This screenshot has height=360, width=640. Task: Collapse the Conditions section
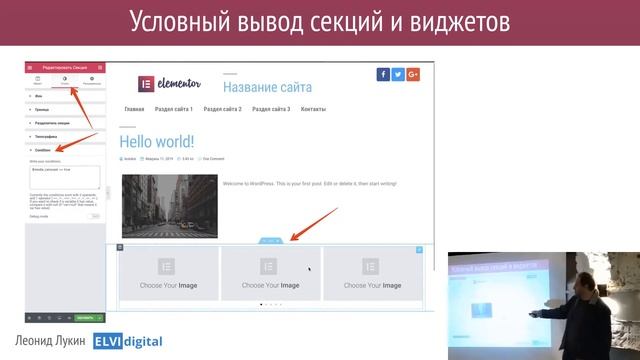point(65,150)
